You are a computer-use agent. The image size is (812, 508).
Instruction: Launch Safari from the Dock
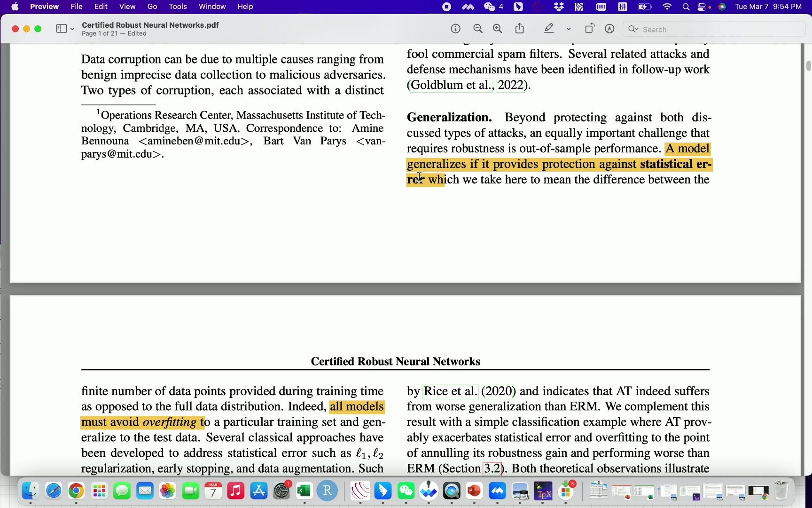coord(54,491)
